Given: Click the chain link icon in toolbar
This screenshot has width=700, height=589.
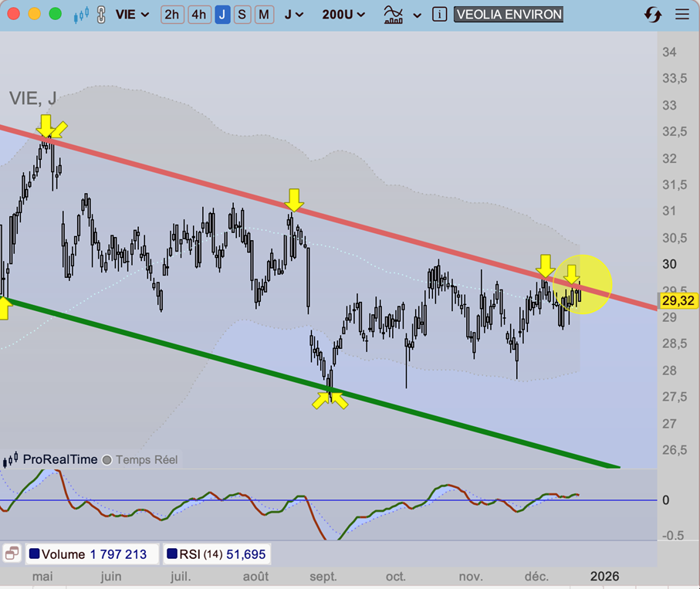Looking at the screenshot, I should 100,15.
